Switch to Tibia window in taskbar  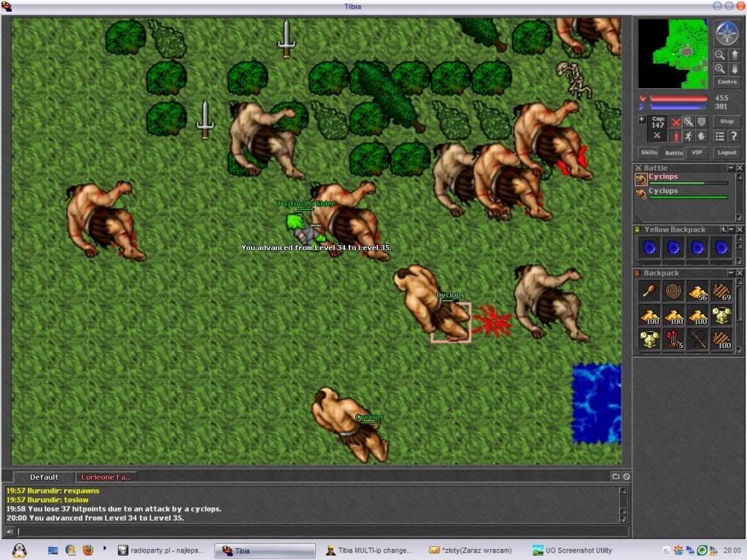[265, 551]
